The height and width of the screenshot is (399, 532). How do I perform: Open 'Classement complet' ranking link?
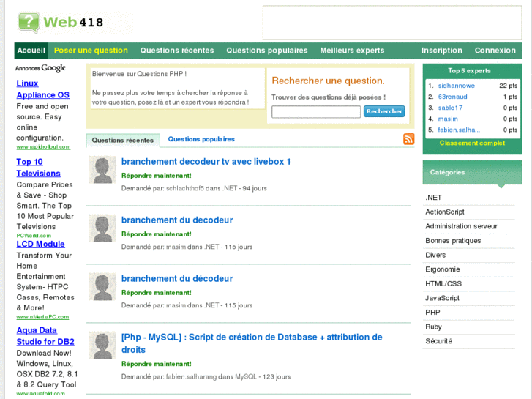pyautogui.click(x=472, y=143)
